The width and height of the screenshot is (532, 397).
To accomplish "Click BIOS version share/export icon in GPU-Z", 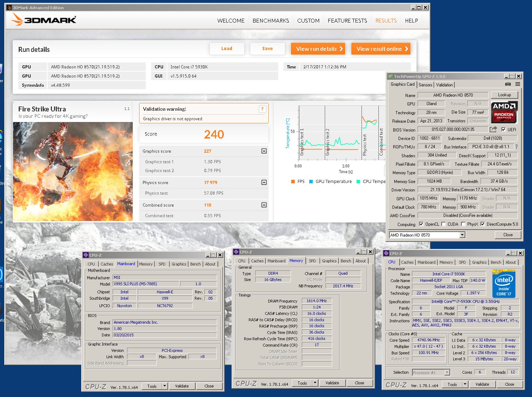I will (x=493, y=129).
